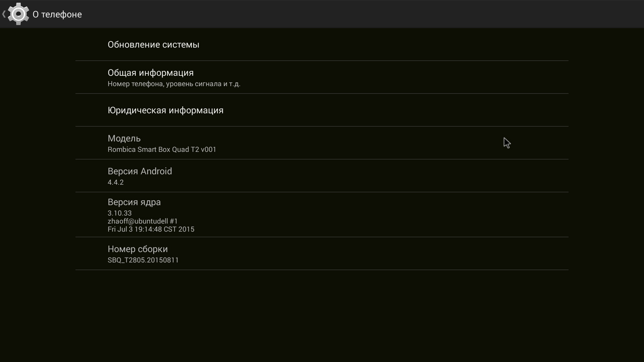Click the "Rombica Smart Box Quad T2 v001" text
This screenshot has height=362, width=644.
[162, 149]
